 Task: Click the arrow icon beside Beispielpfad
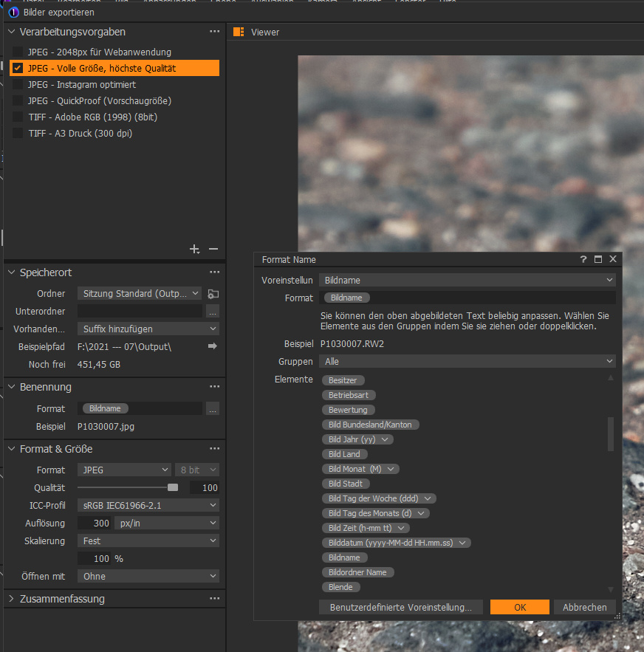[213, 346]
